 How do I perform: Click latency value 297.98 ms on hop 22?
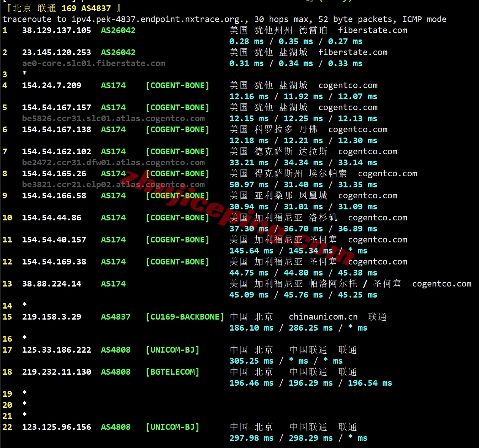(251, 438)
